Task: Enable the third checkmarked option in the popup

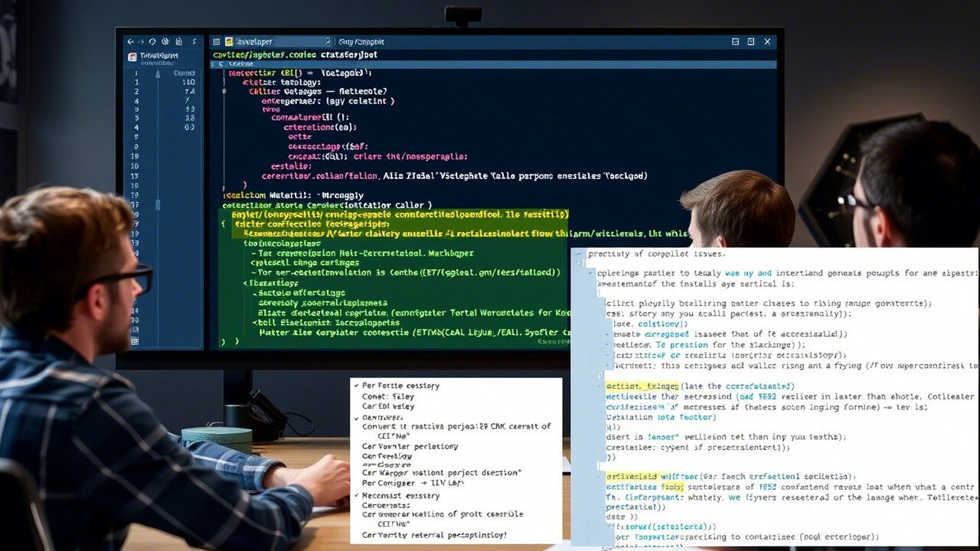Action: click(x=356, y=495)
